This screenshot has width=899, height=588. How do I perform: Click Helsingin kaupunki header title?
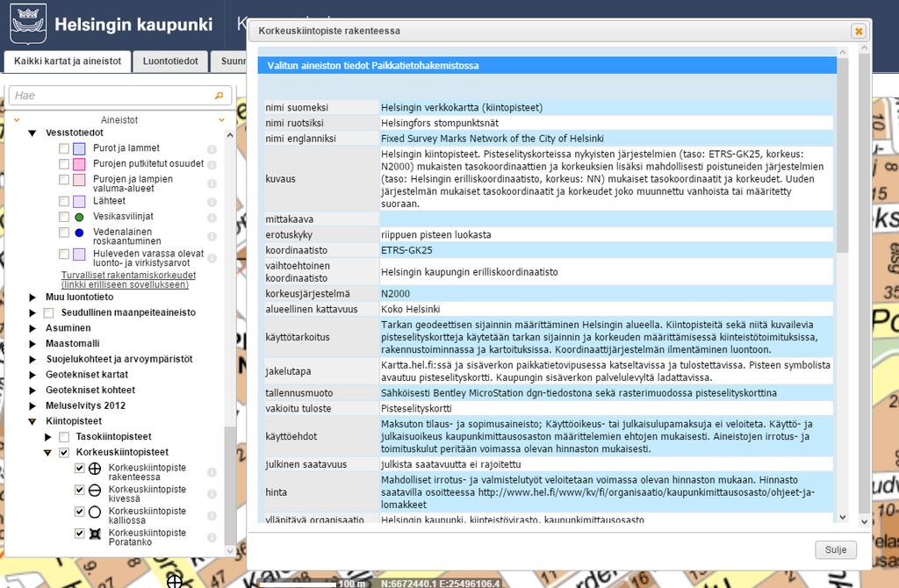(x=133, y=25)
